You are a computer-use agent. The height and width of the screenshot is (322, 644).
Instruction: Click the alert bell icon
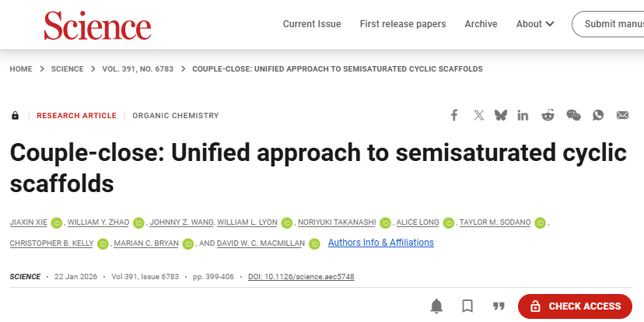[x=437, y=306]
